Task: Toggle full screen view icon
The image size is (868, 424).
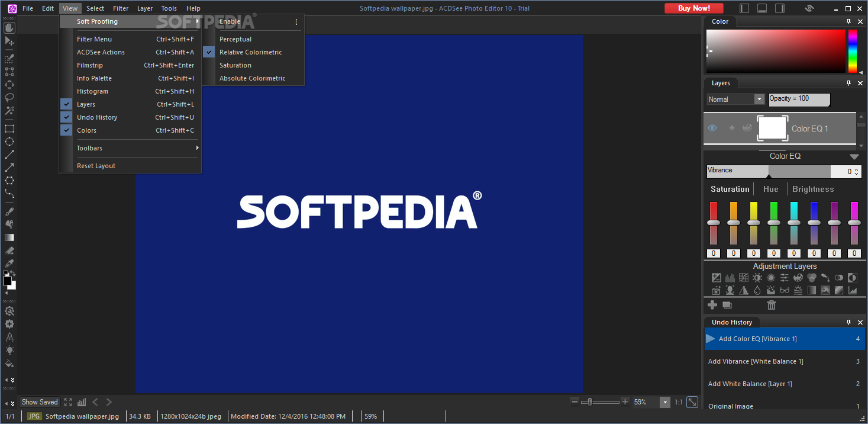Action: pyautogui.click(x=68, y=402)
